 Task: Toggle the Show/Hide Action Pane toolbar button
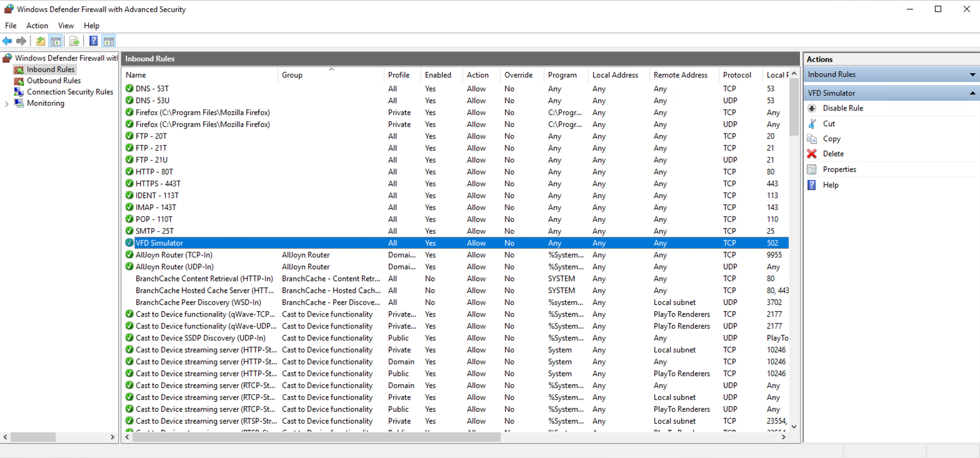[x=109, y=41]
